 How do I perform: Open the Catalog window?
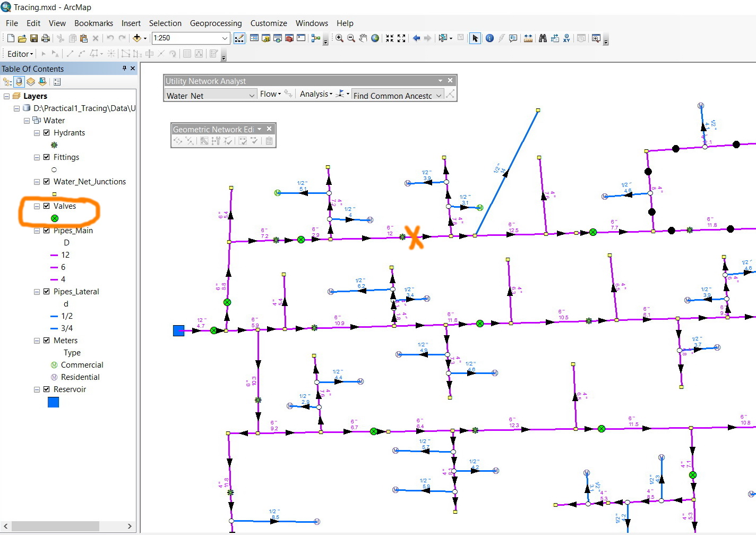point(266,38)
